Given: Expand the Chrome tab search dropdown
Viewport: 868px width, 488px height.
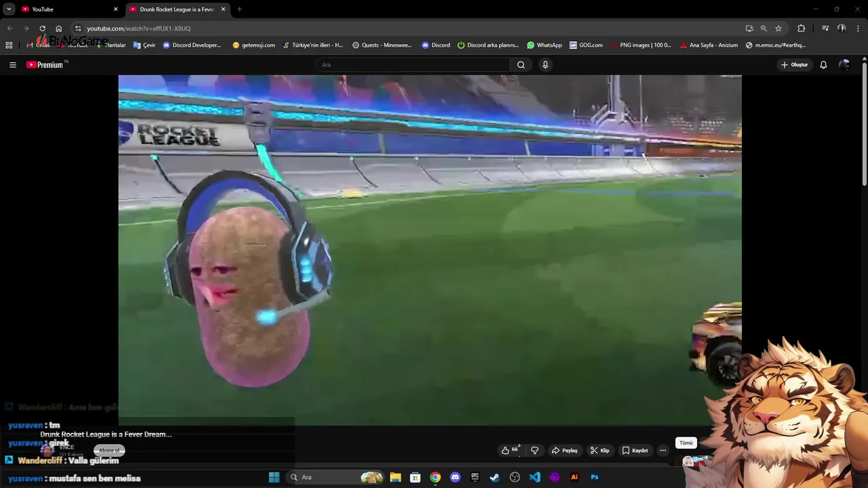Looking at the screenshot, I should 9,9.
